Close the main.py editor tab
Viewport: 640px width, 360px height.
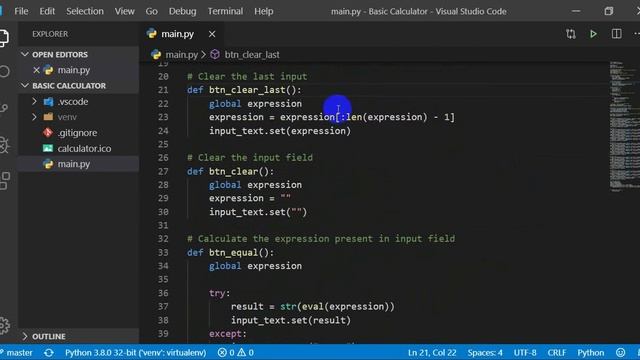(212, 34)
